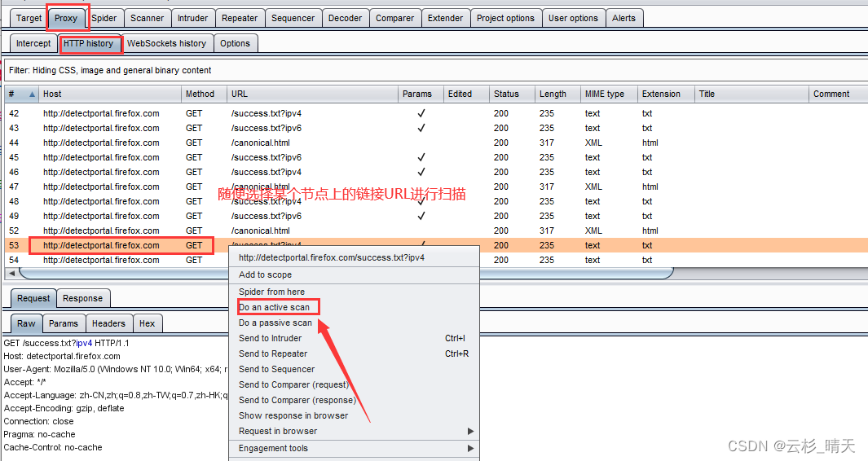Sort by MIME type column header
Image resolution: width=868 pixels, height=461 pixels.
pos(609,94)
